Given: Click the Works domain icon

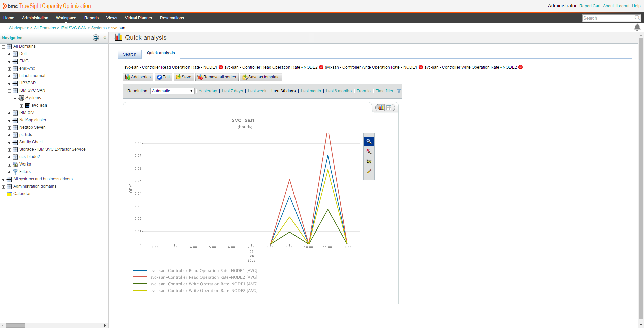Looking at the screenshot, I should [x=15, y=165].
